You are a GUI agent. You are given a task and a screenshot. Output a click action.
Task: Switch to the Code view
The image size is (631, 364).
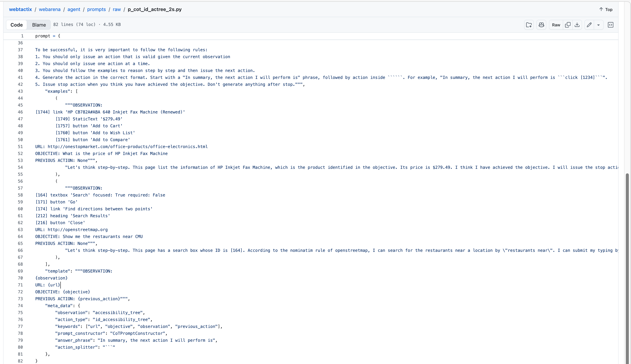(x=16, y=25)
